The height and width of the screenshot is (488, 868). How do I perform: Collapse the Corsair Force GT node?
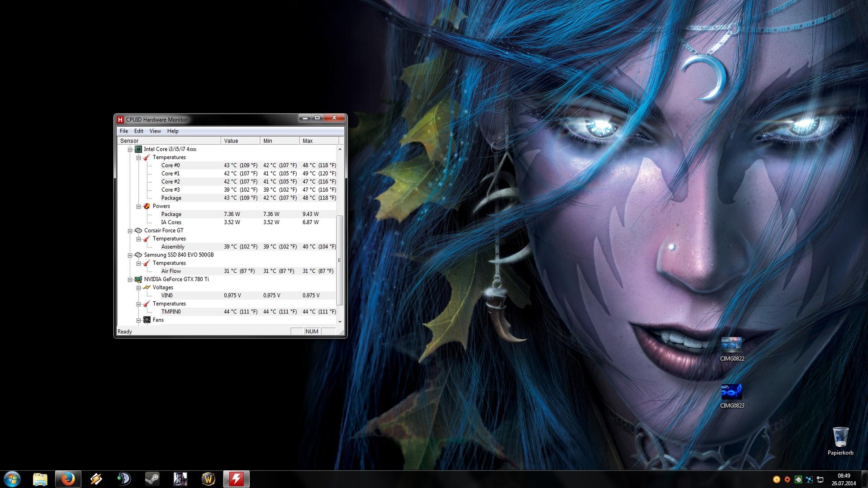pyautogui.click(x=130, y=231)
